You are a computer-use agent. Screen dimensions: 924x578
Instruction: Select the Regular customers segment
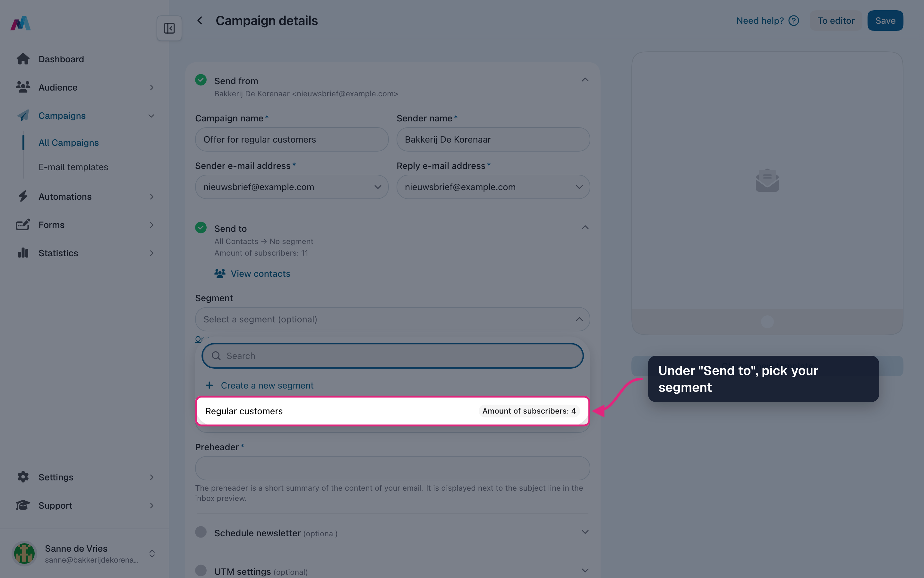coord(392,411)
